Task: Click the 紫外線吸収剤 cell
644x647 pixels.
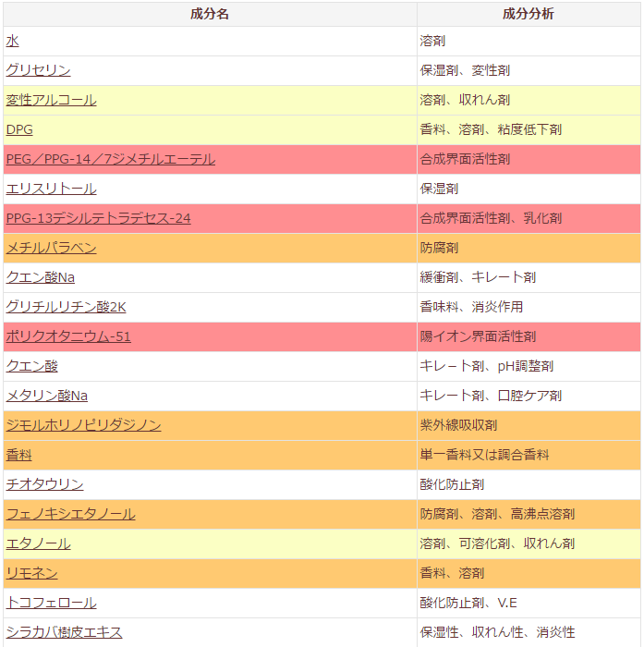Action: (x=529, y=425)
